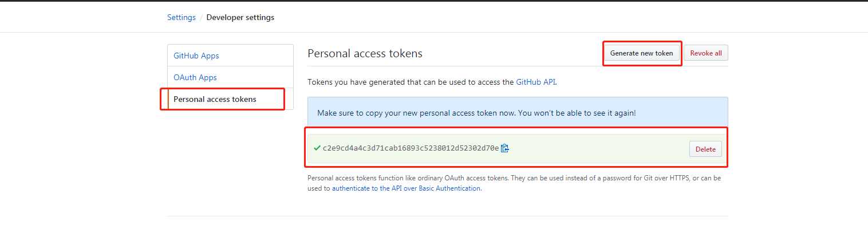Viewport: 868px width, 225px height.
Task: Click the red Revoke all button
Action: coord(706,53)
